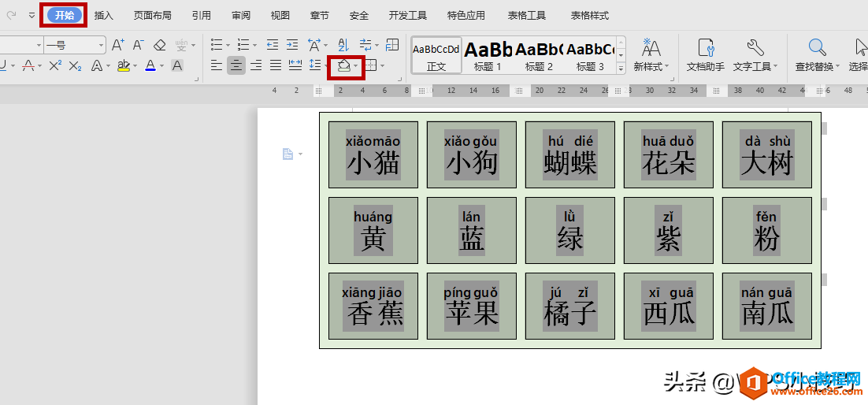Click the sort A-Z icon
The width and height of the screenshot is (868, 405).
pyautogui.click(x=343, y=46)
